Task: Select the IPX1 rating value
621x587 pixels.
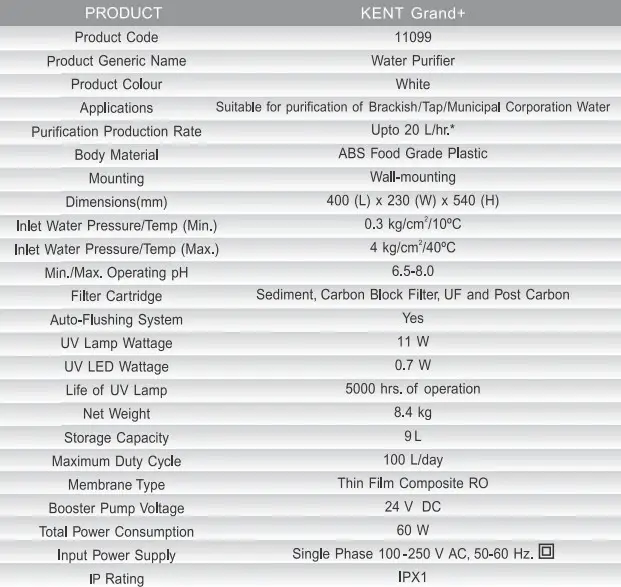Action: coord(412,577)
